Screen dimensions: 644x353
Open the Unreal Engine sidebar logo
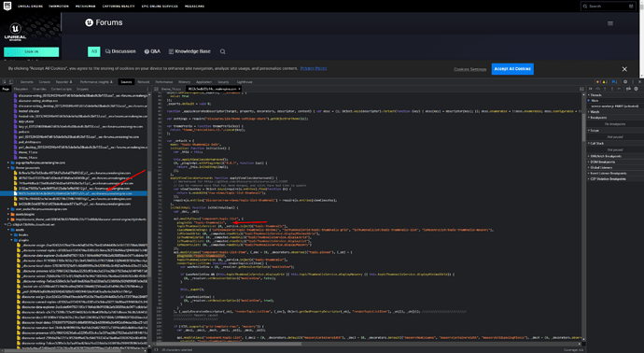click(15, 33)
